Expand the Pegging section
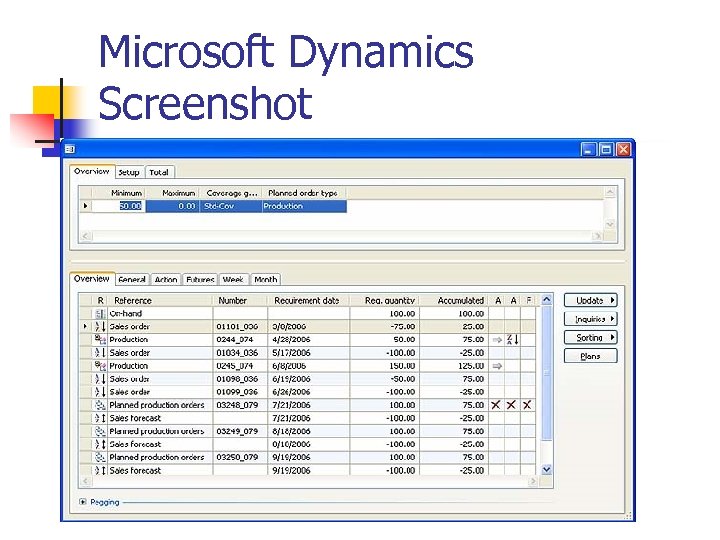720x540 pixels. click(83, 502)
